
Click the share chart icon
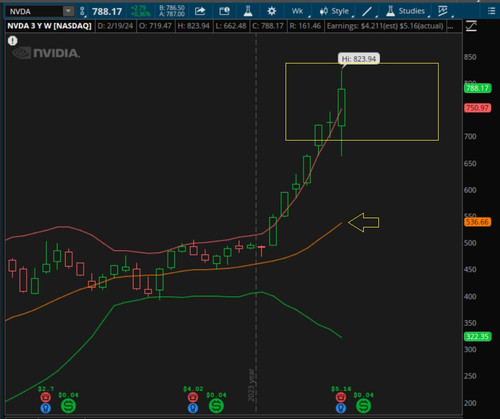(x=200, y=11)
